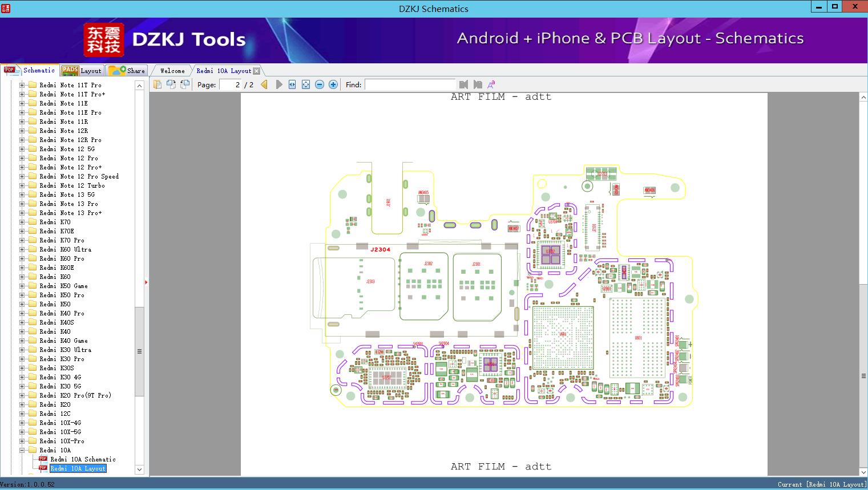Expand the Redmi Note 12 Pro+ folder

point(22,167)
